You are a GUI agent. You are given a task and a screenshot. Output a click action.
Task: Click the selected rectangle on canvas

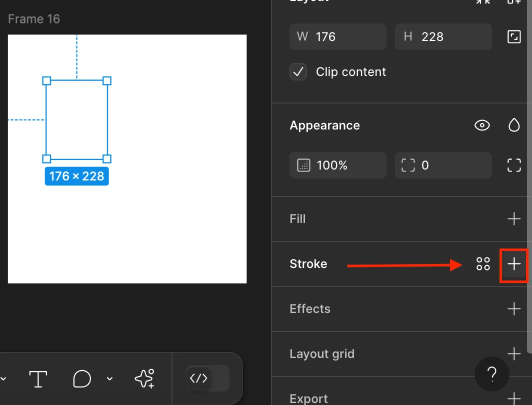(76, 119)
